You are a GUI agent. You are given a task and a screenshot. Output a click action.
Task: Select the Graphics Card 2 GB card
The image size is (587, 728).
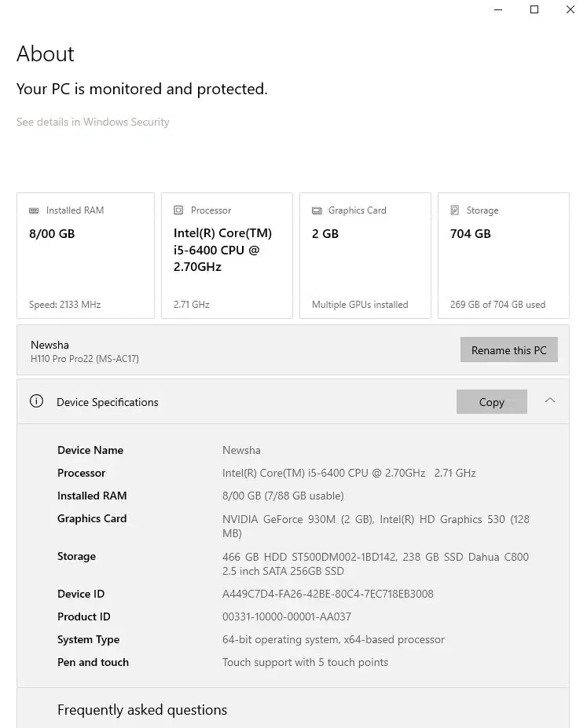click(x=365, y=256)
